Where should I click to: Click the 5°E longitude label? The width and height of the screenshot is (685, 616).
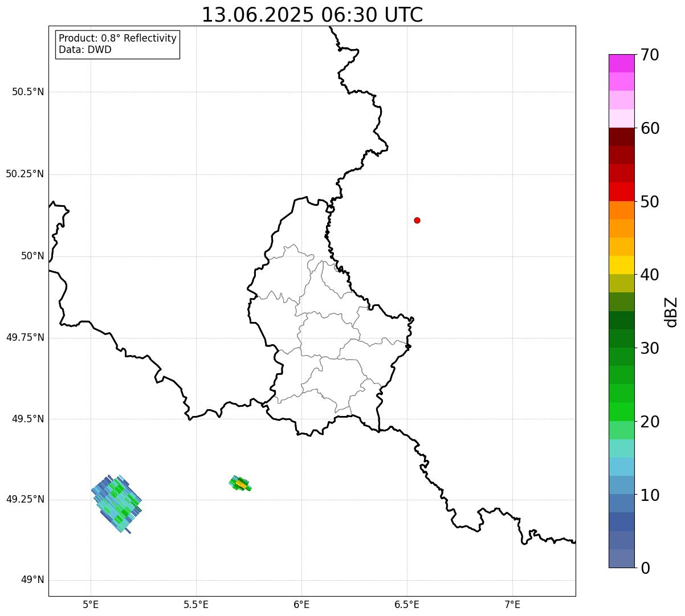[x=91, y=605]
